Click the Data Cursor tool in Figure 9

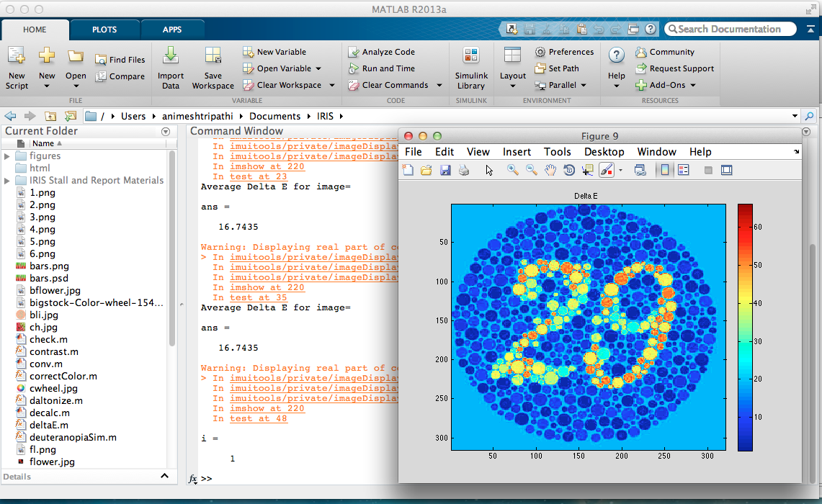[x=587, y=170]
